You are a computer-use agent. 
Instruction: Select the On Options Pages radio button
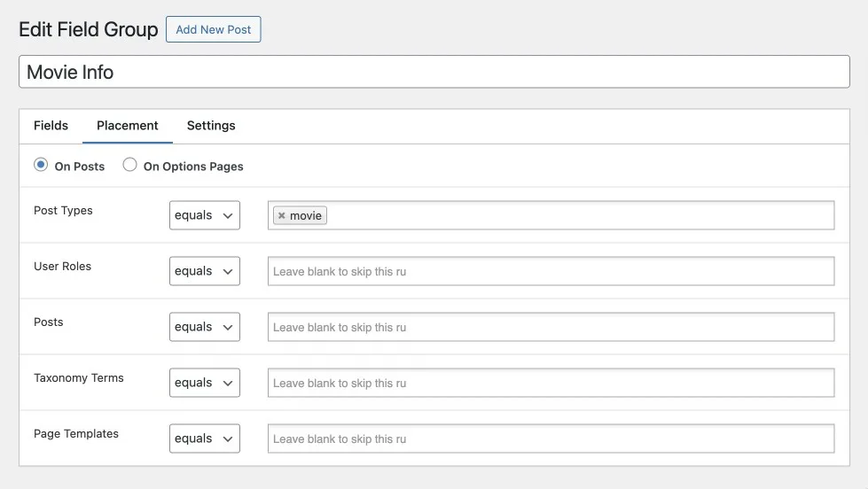click(129, 165)
